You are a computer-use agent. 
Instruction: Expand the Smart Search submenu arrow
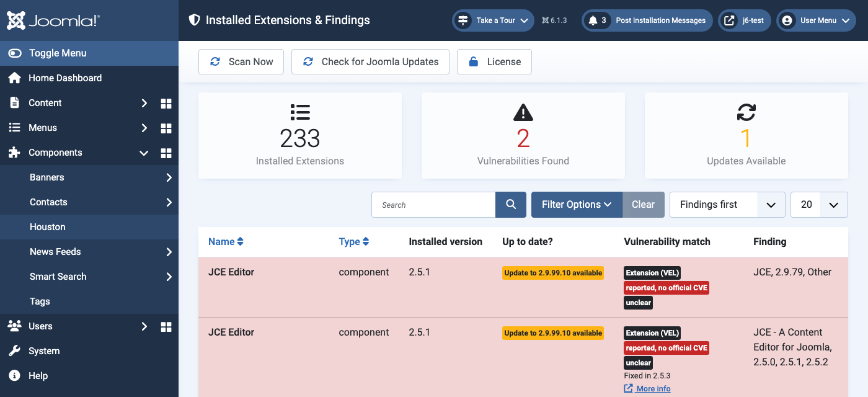coord(169,277)
